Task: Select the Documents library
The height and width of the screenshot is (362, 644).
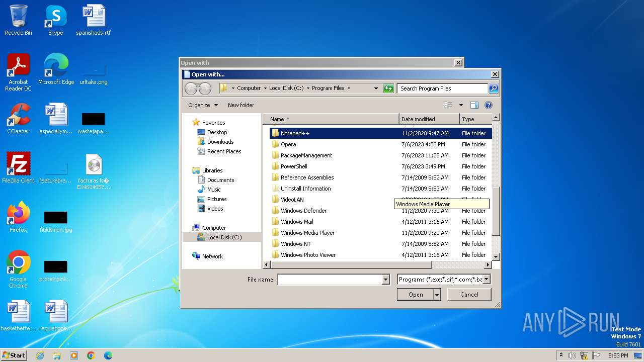Action: pyautogui.click(x=220, y=180)
